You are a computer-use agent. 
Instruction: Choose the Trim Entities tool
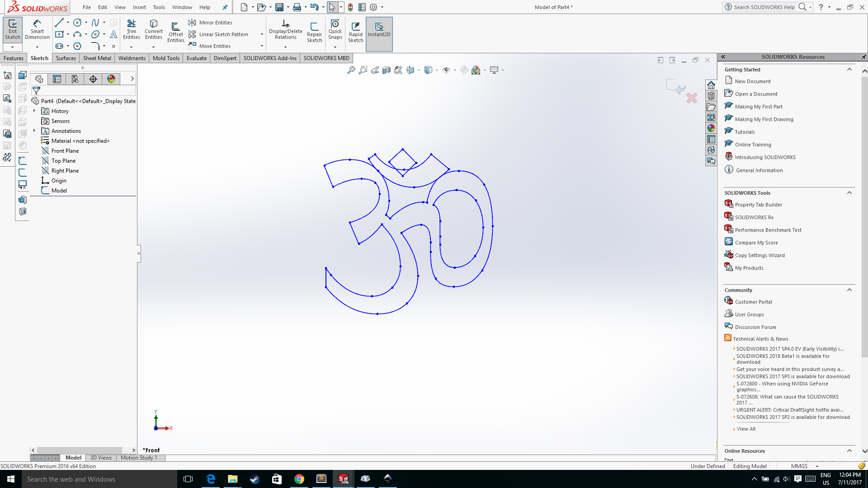click(x=131, y=30)
